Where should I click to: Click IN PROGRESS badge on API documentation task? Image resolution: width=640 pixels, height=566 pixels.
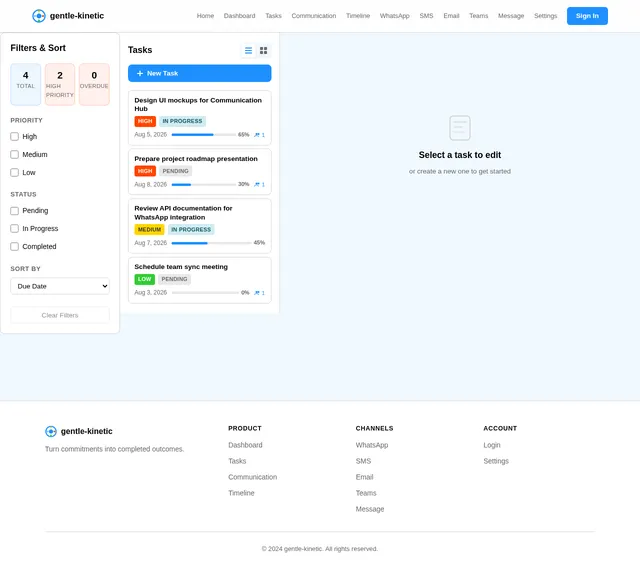[191, 230]
